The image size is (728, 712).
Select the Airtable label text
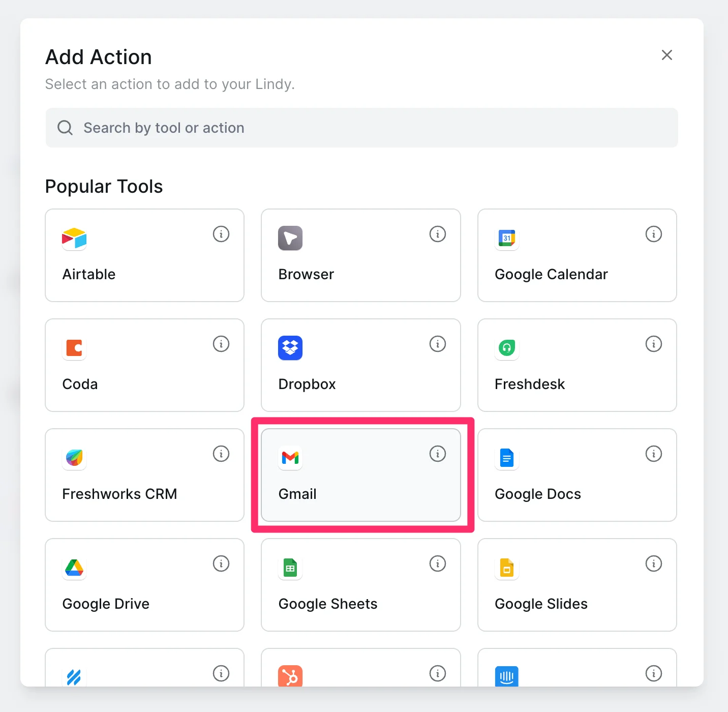[x=89, y=274]
